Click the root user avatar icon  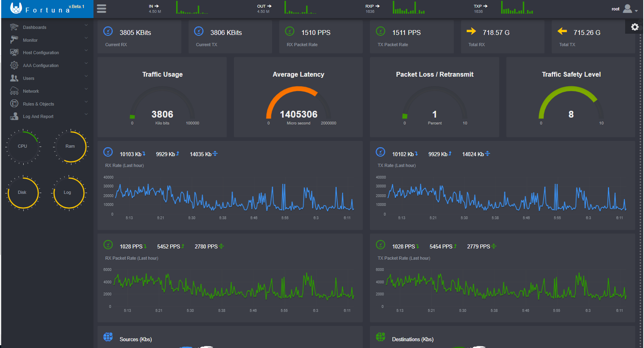(628, 9)
